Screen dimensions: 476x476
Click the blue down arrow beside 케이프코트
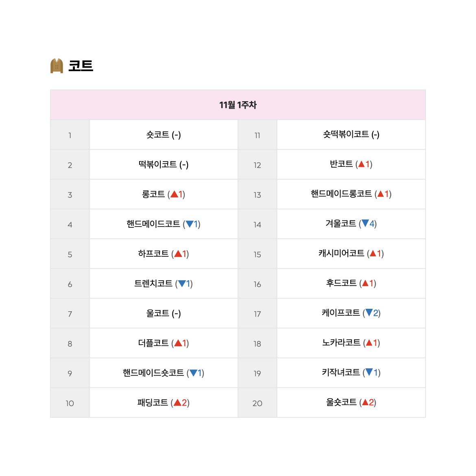coord(369,312)
